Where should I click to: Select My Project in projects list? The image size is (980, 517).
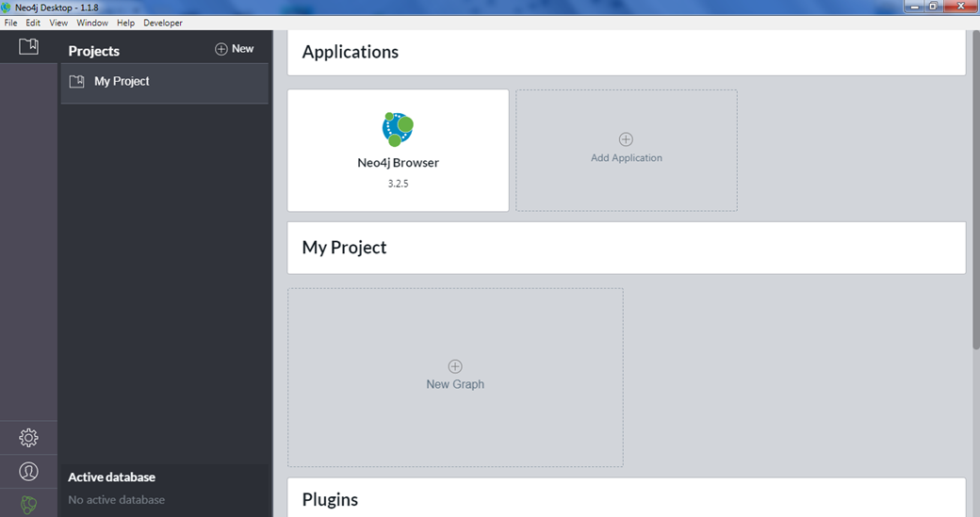point(165,83)
